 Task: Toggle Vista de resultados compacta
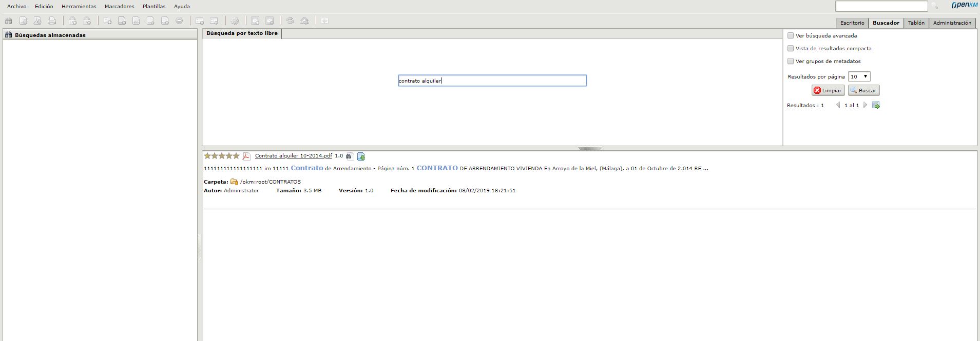point(791,48)
